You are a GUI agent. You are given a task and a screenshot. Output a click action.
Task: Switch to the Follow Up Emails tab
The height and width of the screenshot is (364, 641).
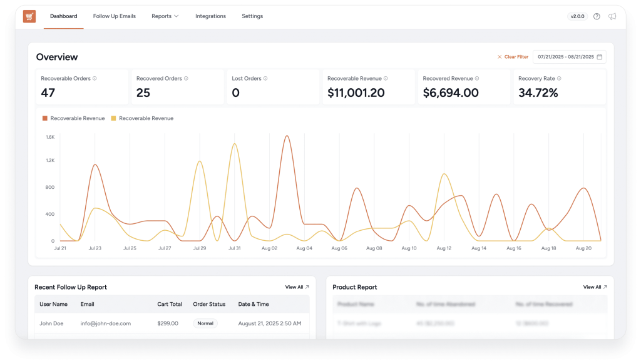pyautogui.click(x=114, y=16)
